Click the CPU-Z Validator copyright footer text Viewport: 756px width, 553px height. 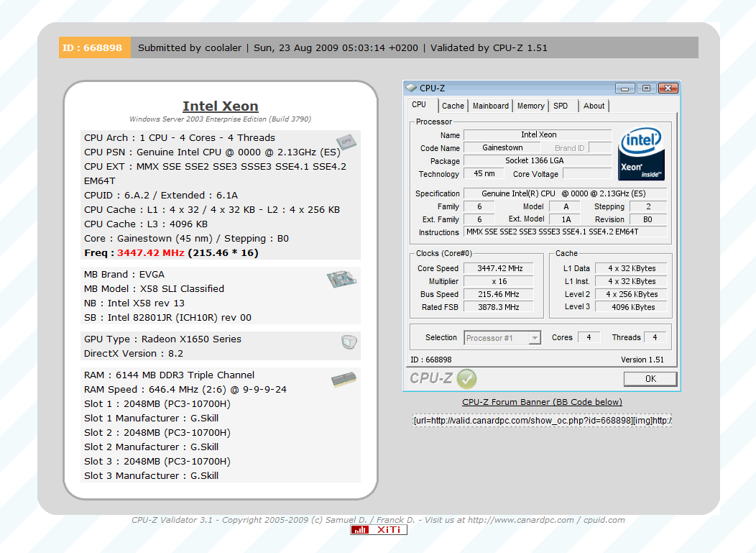pos(378,520)
